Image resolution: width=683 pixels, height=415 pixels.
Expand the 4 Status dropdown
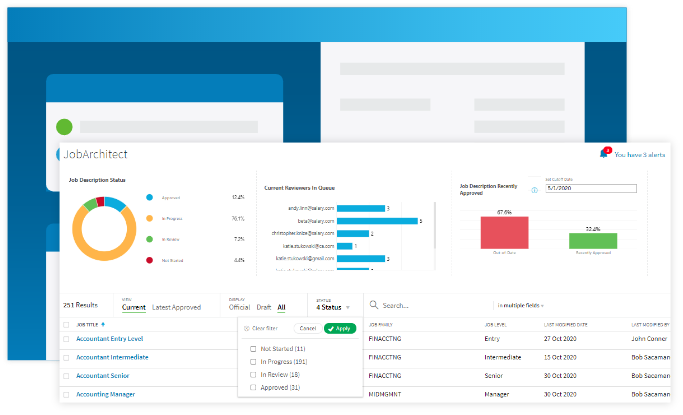[x=334, y=308]
